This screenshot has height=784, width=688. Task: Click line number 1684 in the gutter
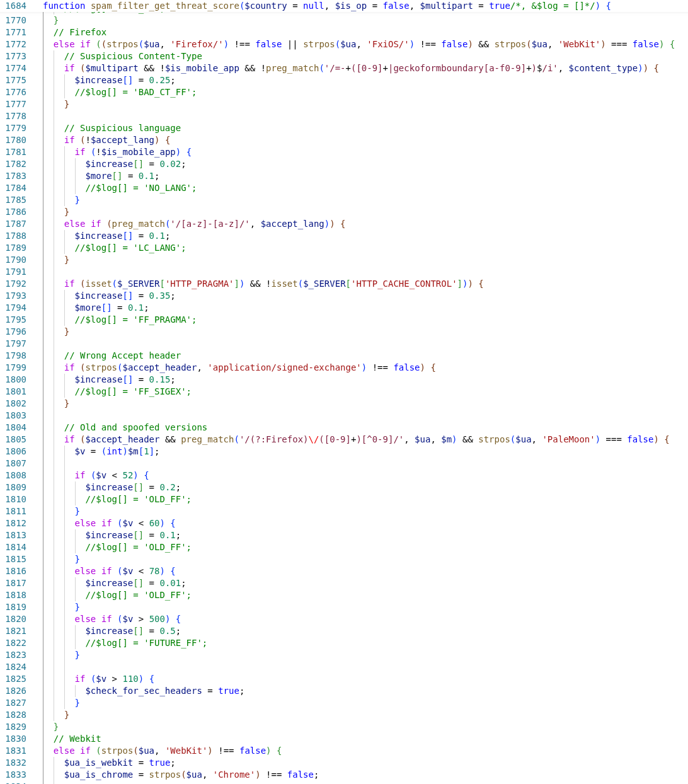16,6
